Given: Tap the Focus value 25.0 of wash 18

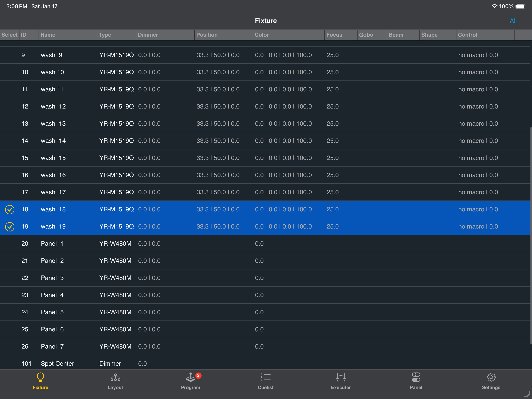Looking at the screenshot, I should pos(332,209).
